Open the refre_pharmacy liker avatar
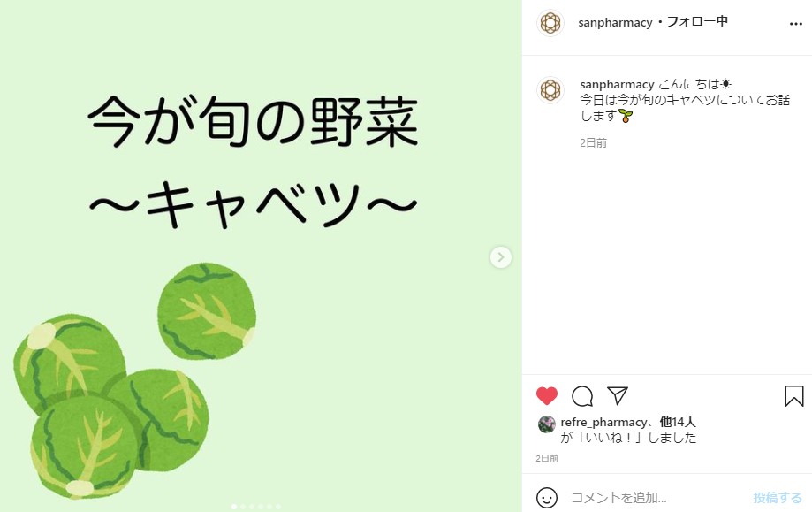 coord(546,424)
